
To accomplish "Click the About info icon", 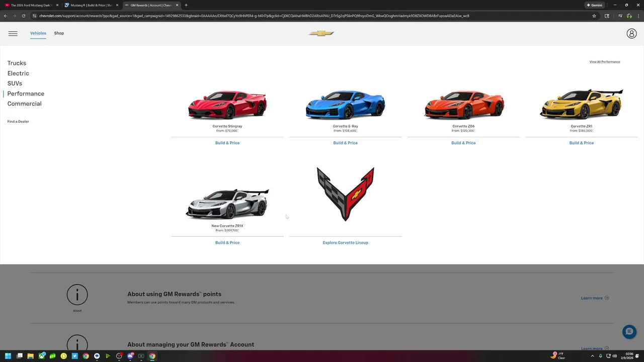I will [77, 295].
